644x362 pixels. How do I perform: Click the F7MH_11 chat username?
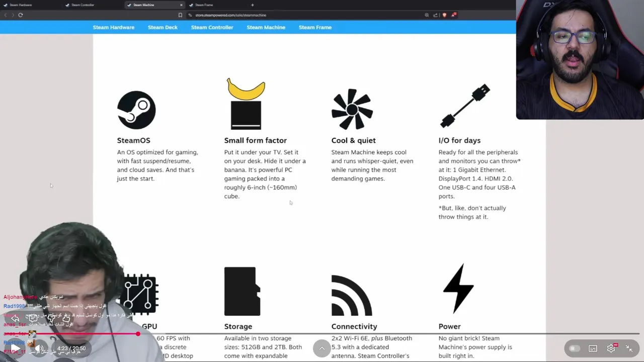pos(14,351)
